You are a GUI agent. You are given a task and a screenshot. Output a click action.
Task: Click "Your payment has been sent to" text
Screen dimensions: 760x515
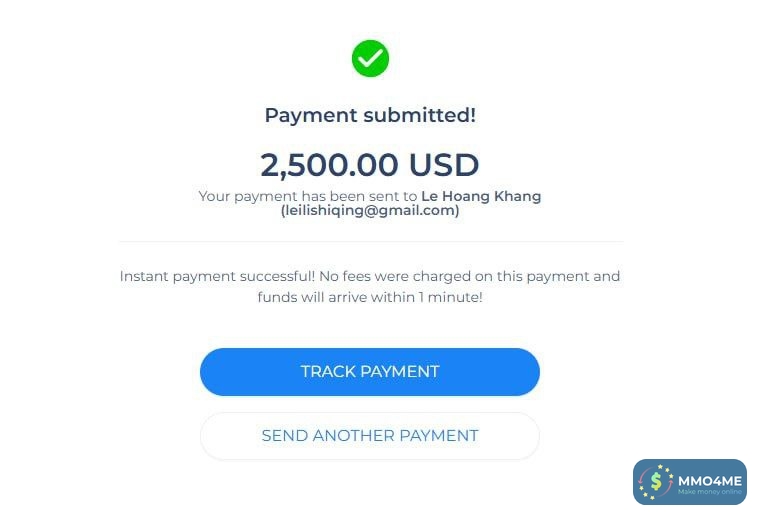click(307, 196)
